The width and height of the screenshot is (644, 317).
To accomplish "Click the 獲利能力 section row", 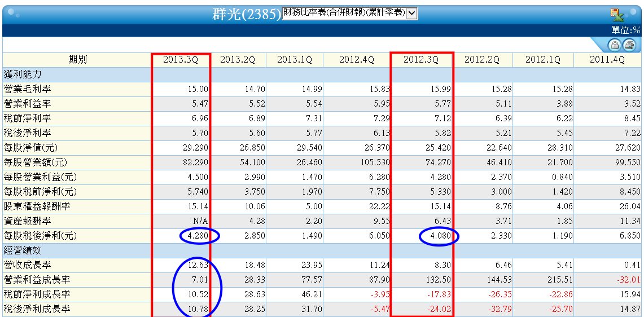I will pos(322,74).
